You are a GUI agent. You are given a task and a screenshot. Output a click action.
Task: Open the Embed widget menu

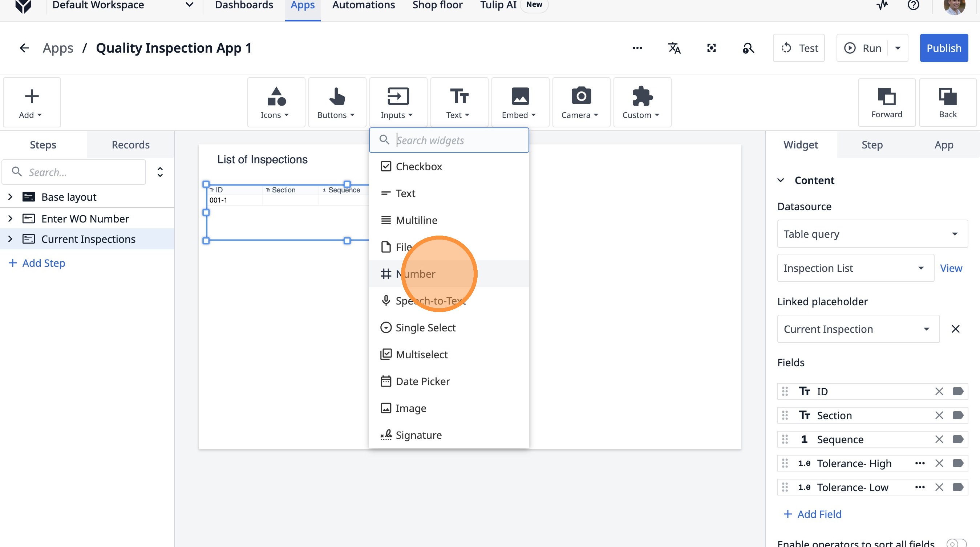point(519,102)
